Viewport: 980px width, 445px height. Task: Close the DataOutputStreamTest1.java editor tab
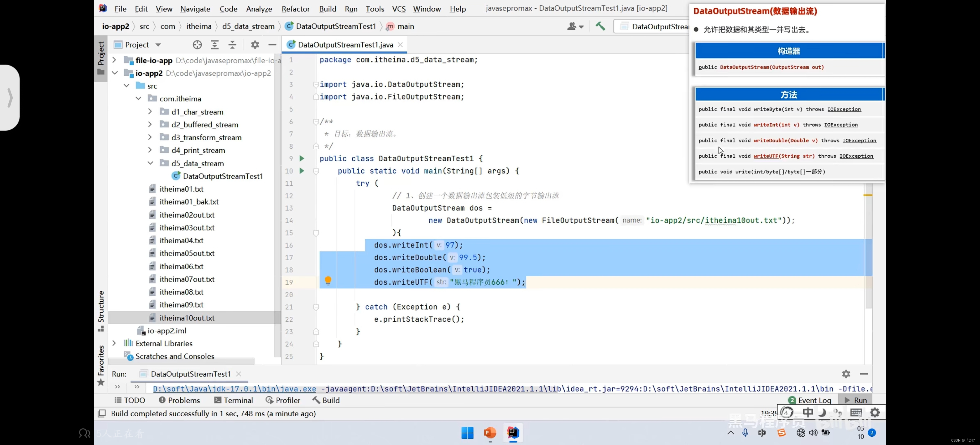[400, 45]
